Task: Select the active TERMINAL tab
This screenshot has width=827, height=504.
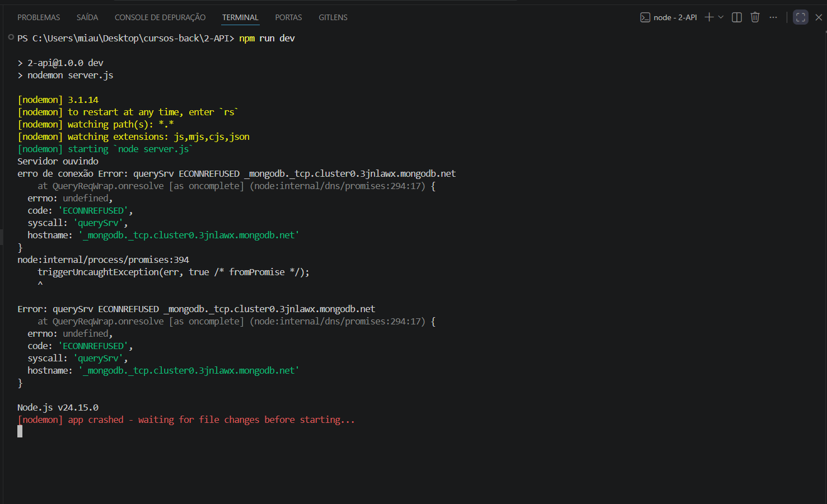Action: (x=240, y=17)
